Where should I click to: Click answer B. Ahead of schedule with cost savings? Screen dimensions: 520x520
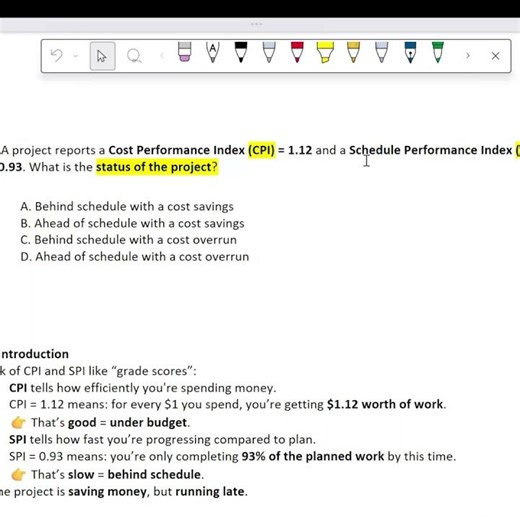[x=132, y=223]
